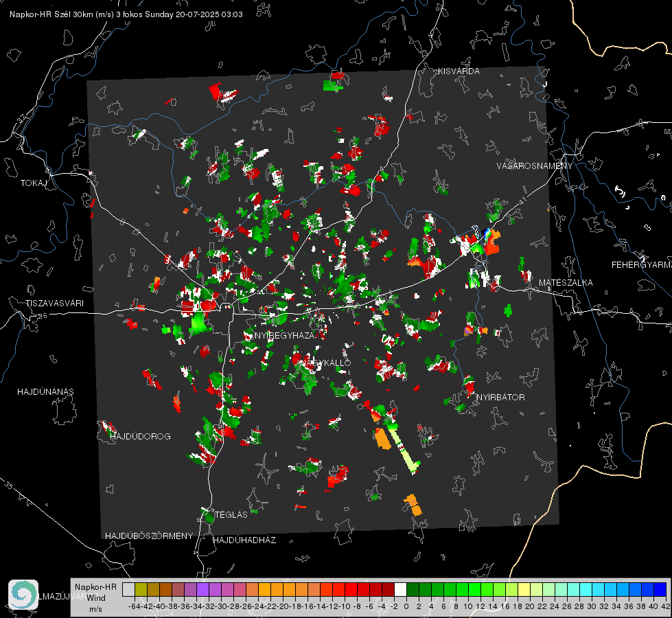This screenshot has height=618, width=672.
Task: Choose the red swatch between -10 and -8
Action: 351,589
